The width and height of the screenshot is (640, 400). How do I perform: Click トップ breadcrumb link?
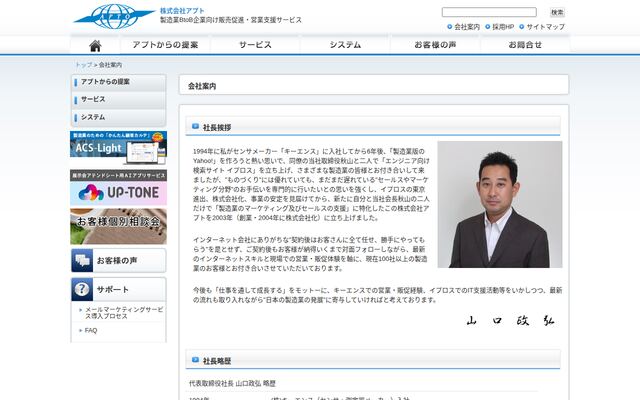click(84, 65)
